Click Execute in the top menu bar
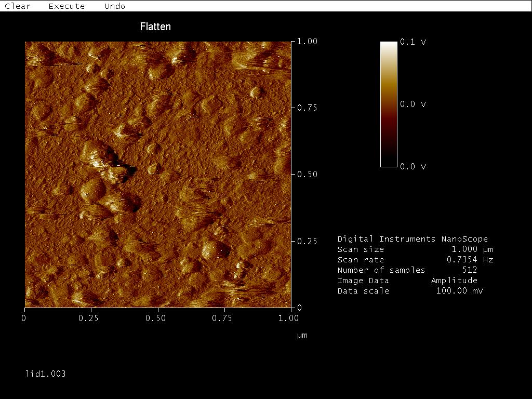The width and height of the screenshot is (532, 399). tap(66, 6)
